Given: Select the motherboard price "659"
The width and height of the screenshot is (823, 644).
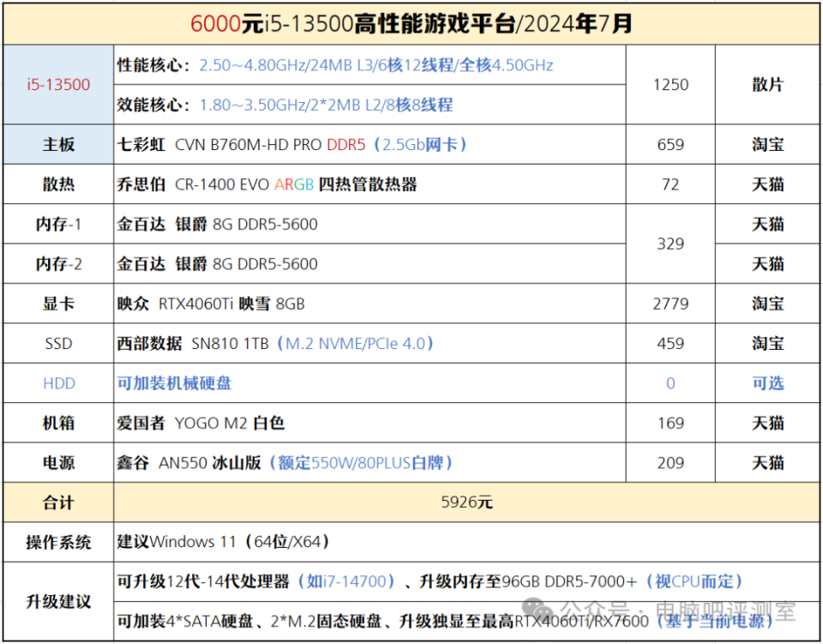Looking at the screenshot, I should tap(670, 144).
